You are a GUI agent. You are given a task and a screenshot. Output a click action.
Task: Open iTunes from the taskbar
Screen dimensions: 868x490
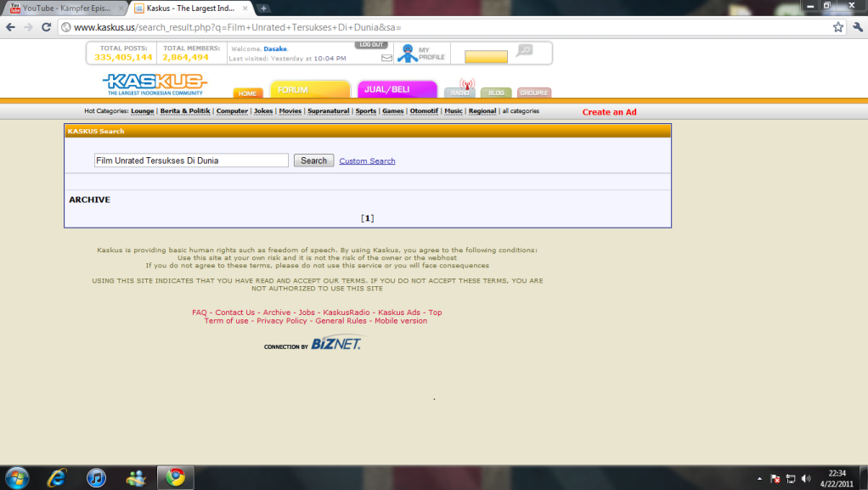pyautogui.click(x=96, y=478)
